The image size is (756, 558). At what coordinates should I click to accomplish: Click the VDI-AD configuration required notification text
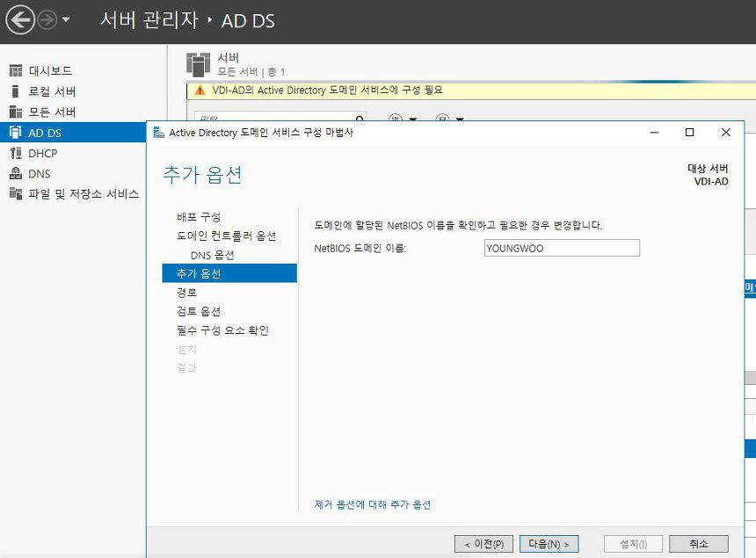(327, 91)
